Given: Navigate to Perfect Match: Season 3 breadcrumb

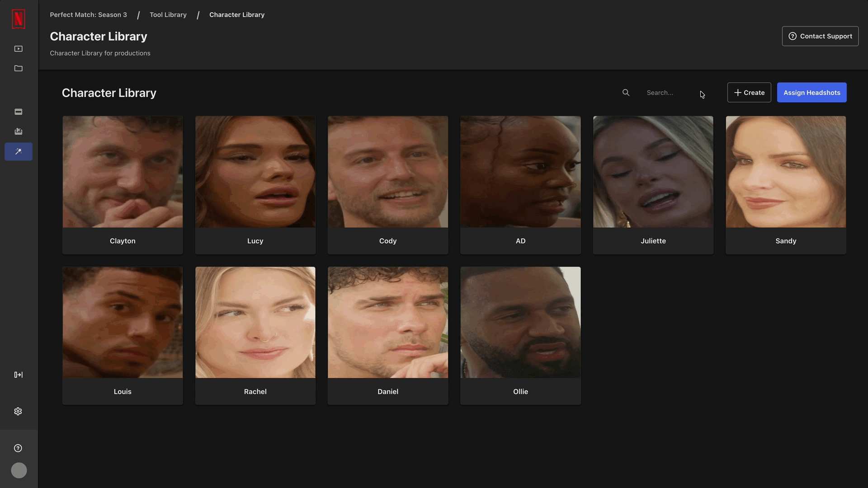Looking at the screenshot, I should 88,15.
